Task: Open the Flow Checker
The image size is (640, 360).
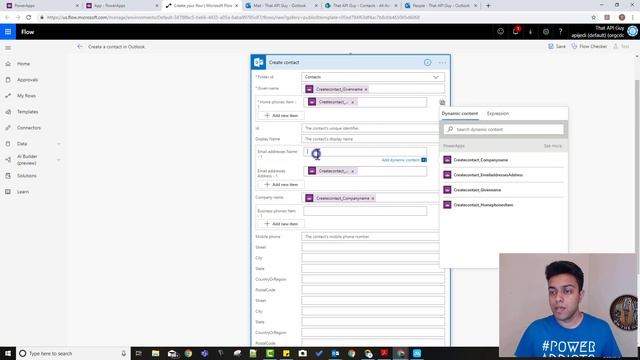Action: pos(589,47)
